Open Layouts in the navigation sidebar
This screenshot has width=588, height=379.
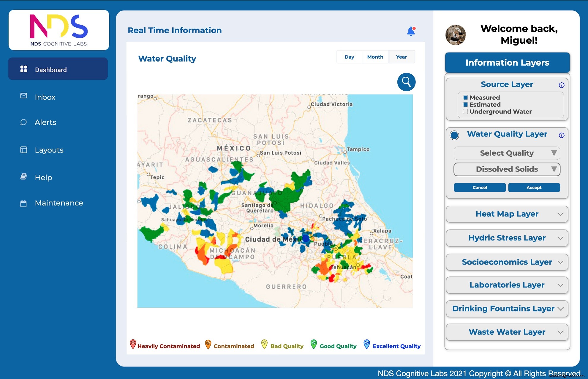click(x=49, y=150)
